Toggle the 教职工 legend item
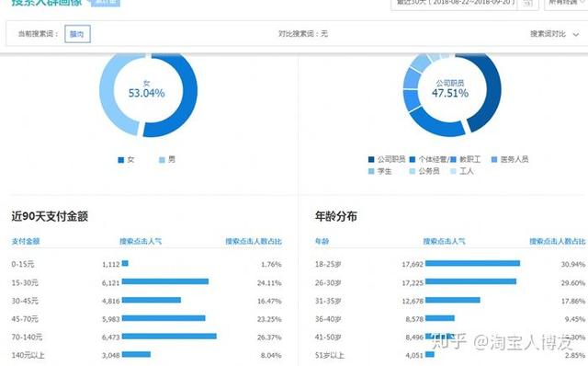Viewport: 588px width, 366px height. [x=466, y=159]
